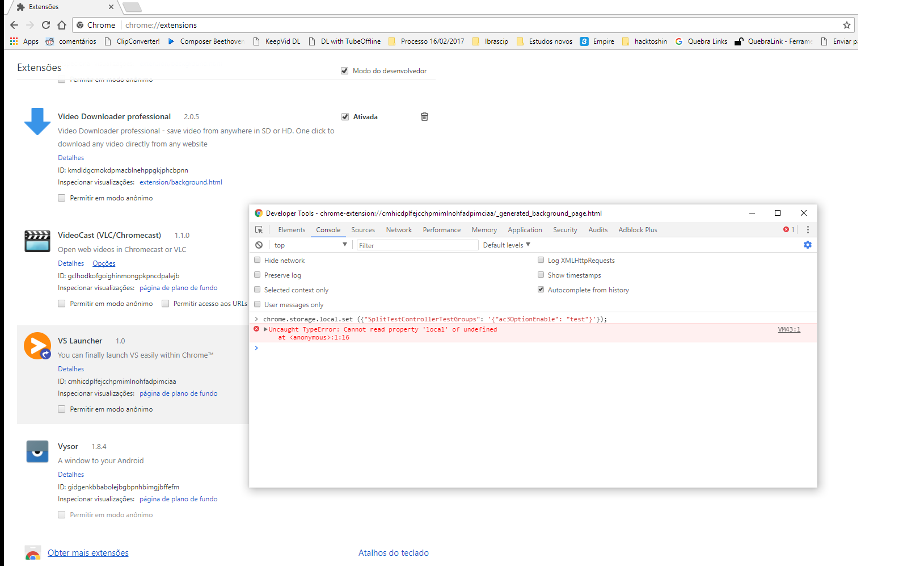The height and width of the screenshot is (566, 924).
Task: Check User messages only option
Action: tap(258, 304)
